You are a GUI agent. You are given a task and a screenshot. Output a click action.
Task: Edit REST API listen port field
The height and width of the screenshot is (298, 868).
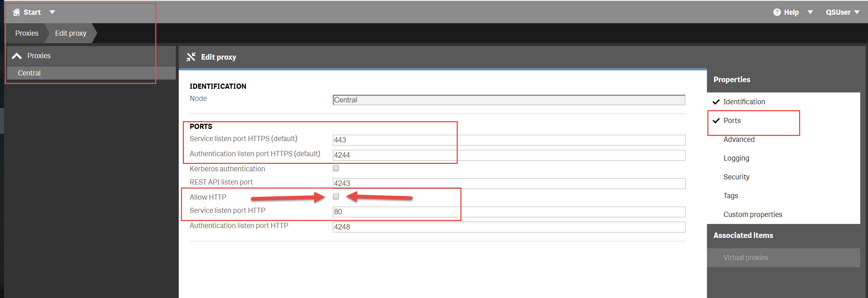coord(509,183)
